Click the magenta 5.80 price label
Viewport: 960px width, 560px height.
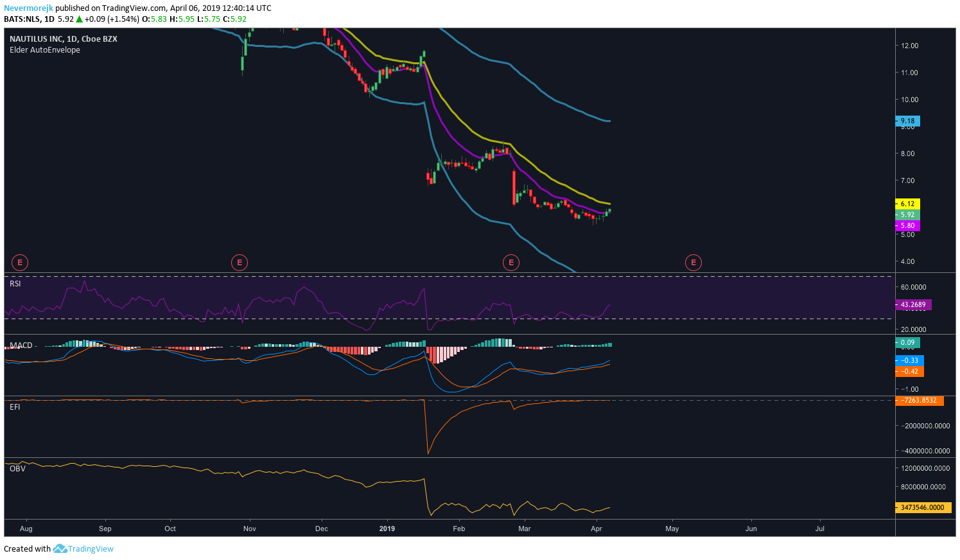click(x=907, y=225)
